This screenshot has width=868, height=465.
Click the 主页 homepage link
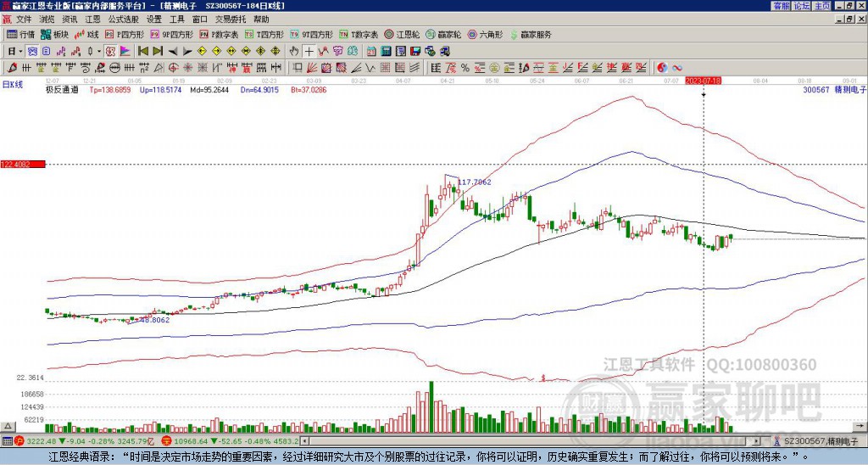click(x=821, y=6)
